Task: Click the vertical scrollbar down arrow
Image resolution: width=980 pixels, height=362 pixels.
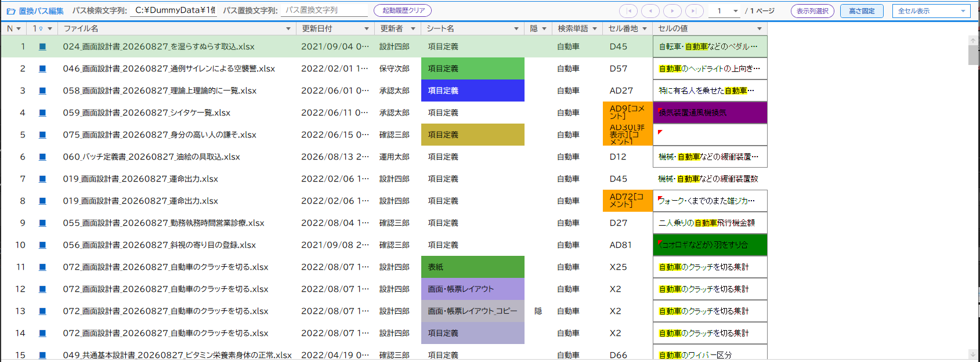Action: (x=973, y=354)
